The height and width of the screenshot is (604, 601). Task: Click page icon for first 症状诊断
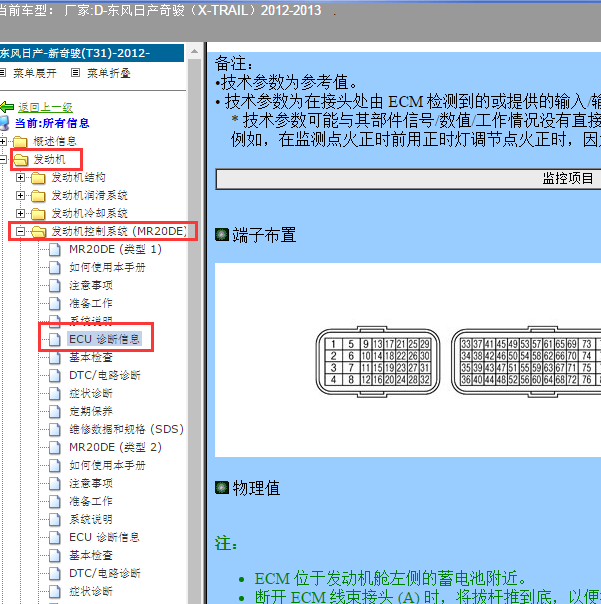pos(55,393)
